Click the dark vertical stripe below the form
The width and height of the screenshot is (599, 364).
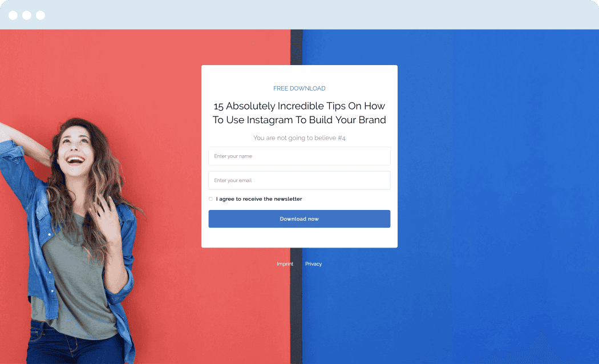point(296,306)
